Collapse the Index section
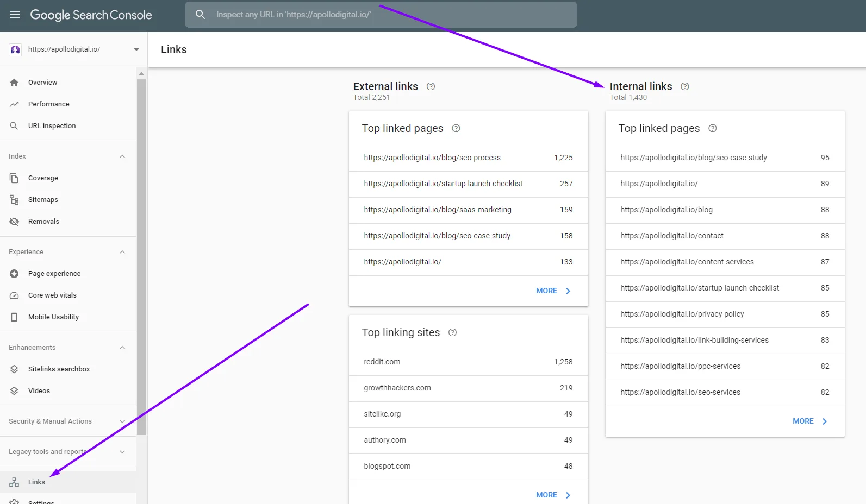Image resolution: width=866 pixels, height=504 pixels. tap(122, 156)
